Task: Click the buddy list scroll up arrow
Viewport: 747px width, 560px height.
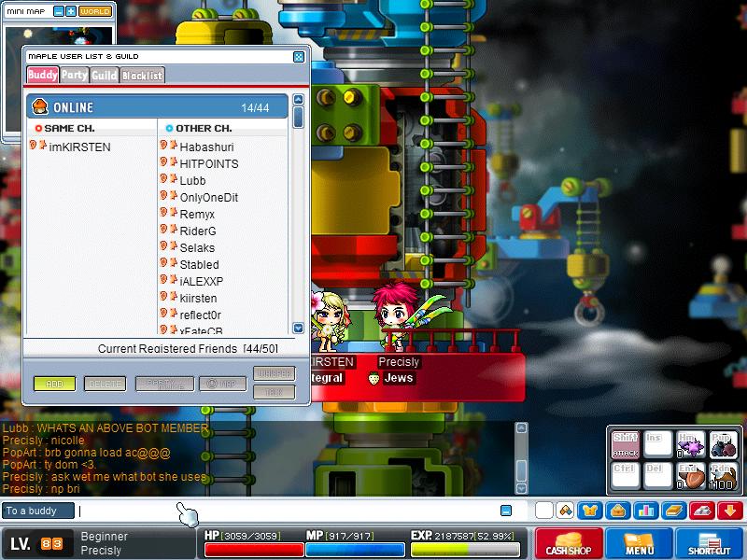Action: 298,99
